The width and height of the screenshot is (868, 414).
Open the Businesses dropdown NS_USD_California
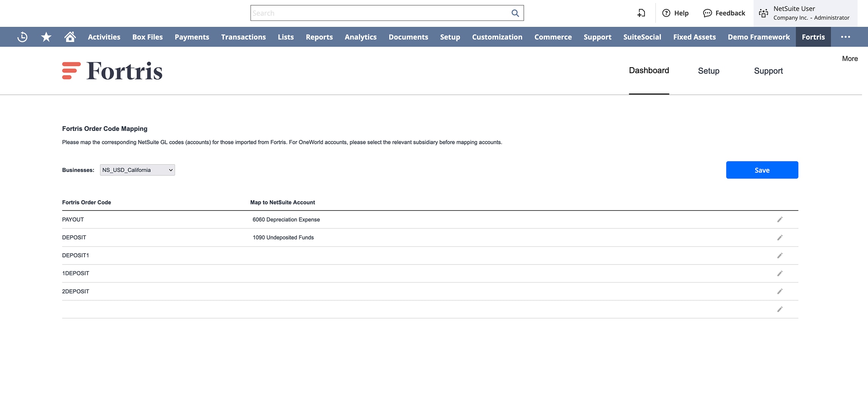click(x=137, y=170)
